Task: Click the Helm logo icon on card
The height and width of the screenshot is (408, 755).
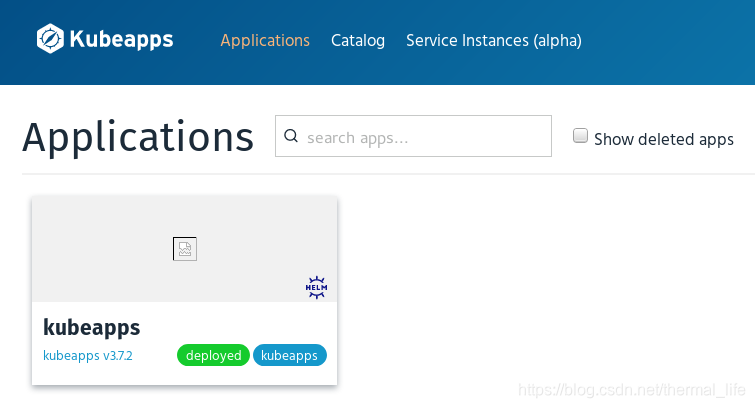Action: (x=316, y=288)
